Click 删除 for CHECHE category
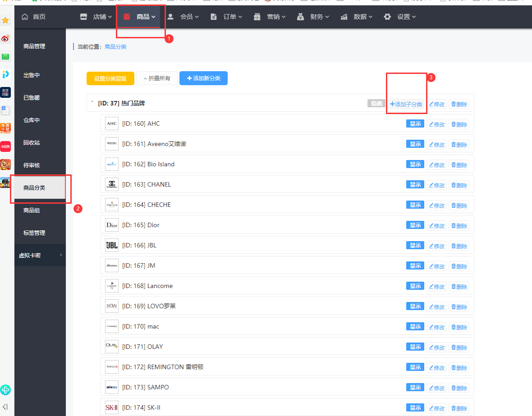The height and width of the screenshot is (416, 532). (459, 206)
